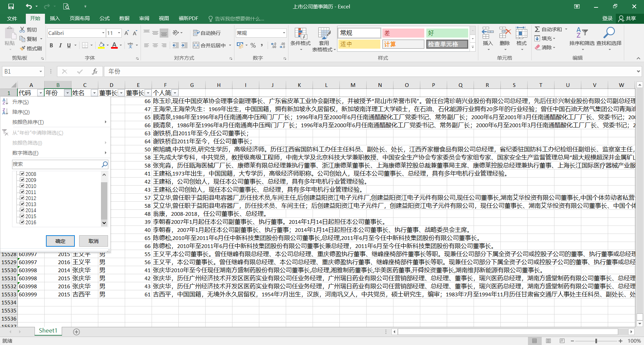This screenshot has height=345, width=644.
Task: Confirm the filter with 确定
Action: click(60, 241)
